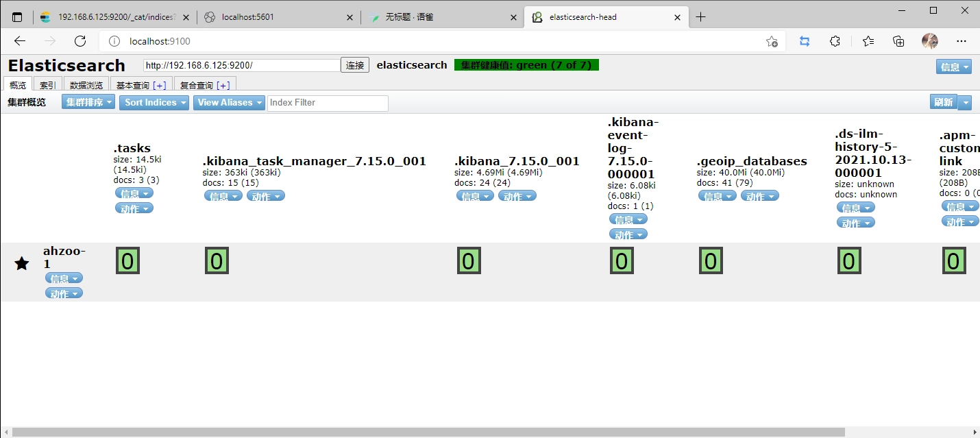
Task: Add this page to favorites
Action: click(772, 41)
